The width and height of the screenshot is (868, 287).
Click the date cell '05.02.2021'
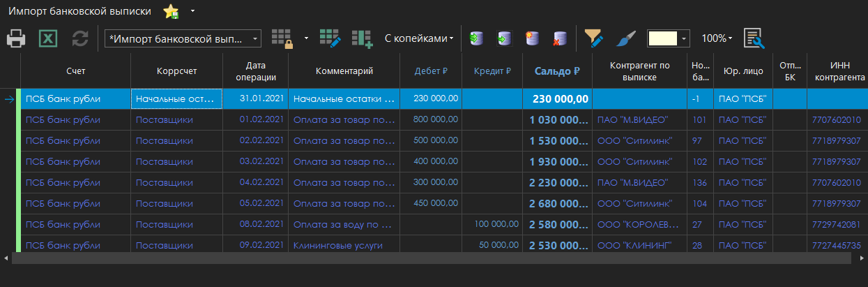[255, 203]
